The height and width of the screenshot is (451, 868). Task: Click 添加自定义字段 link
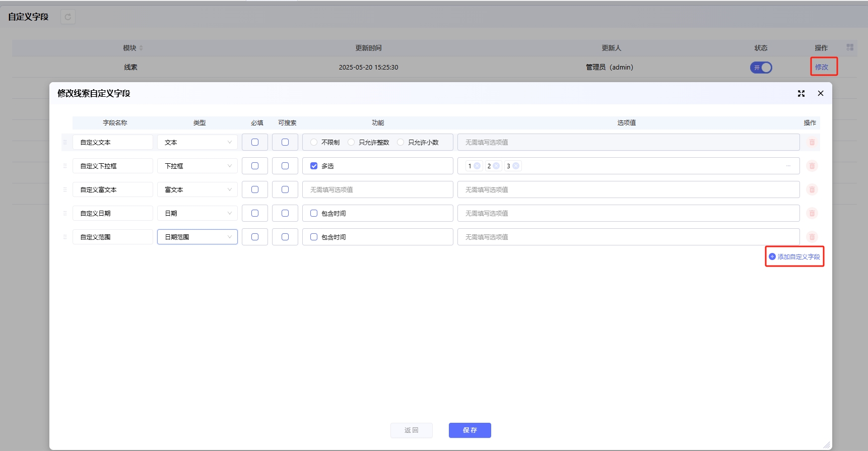794,257
